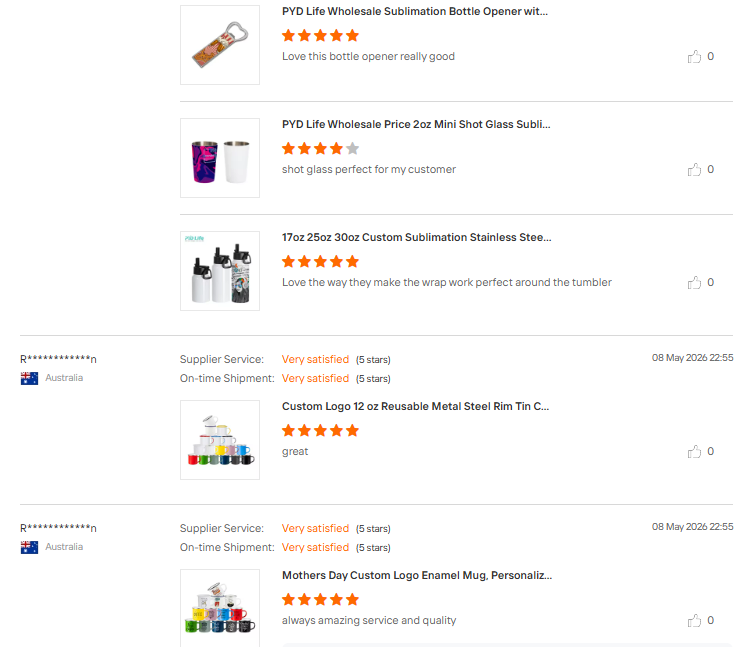Open bottle opener product thumbnail

pos(220,45)
